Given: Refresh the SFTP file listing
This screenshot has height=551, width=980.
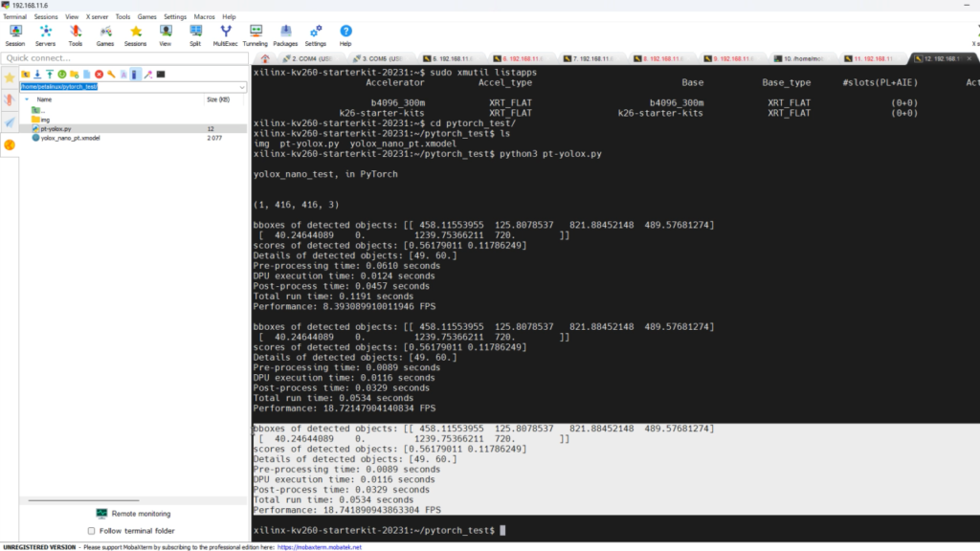Looking at the screenshot, I should pos(62,74).
